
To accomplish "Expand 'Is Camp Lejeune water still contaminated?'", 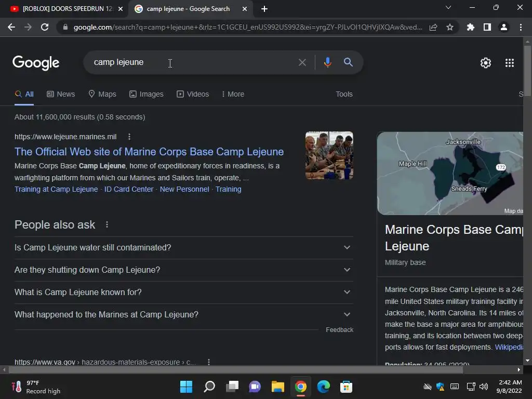I will point(183,248).
